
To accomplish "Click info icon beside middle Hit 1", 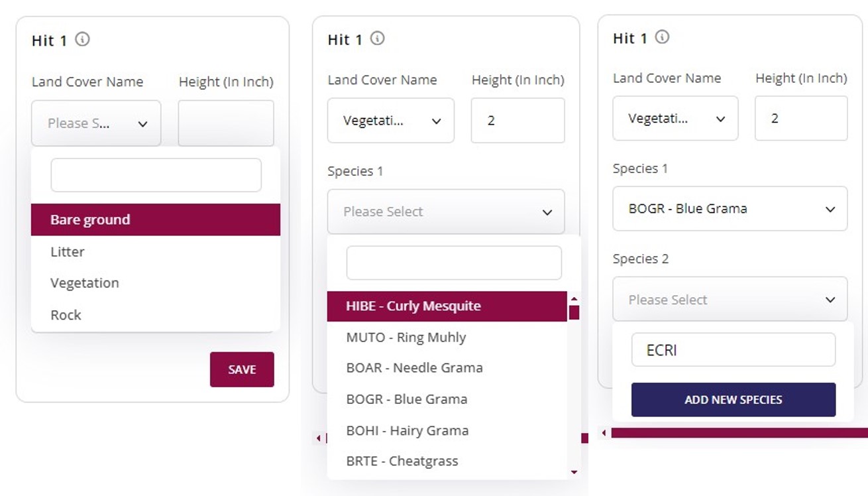I will point(377,38).
